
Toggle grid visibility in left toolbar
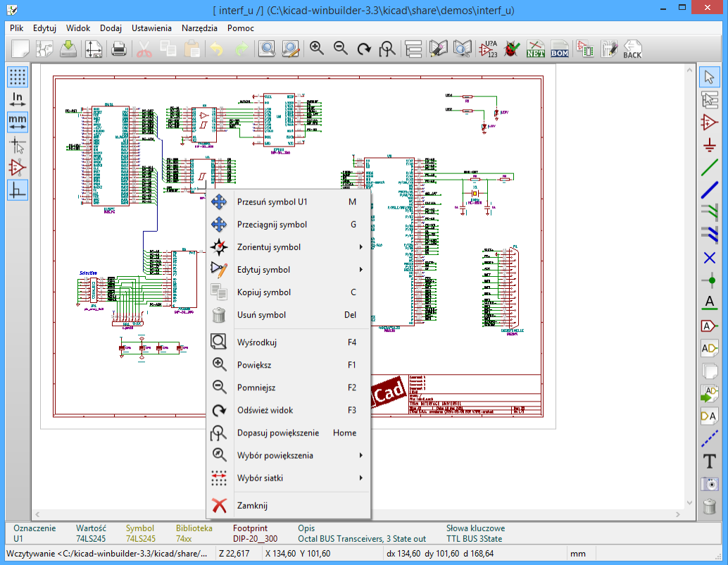pyautogui.click(x=18, y=76)
